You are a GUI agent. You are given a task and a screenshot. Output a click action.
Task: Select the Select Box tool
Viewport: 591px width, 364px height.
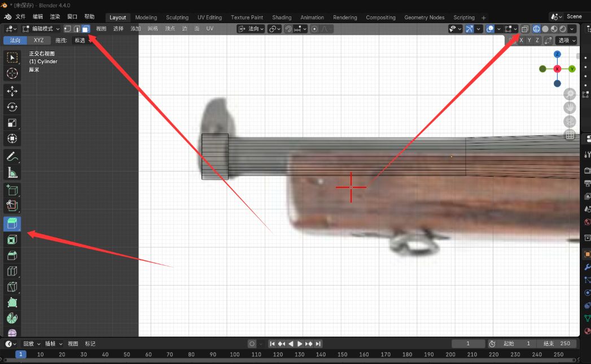coord(12,58)
